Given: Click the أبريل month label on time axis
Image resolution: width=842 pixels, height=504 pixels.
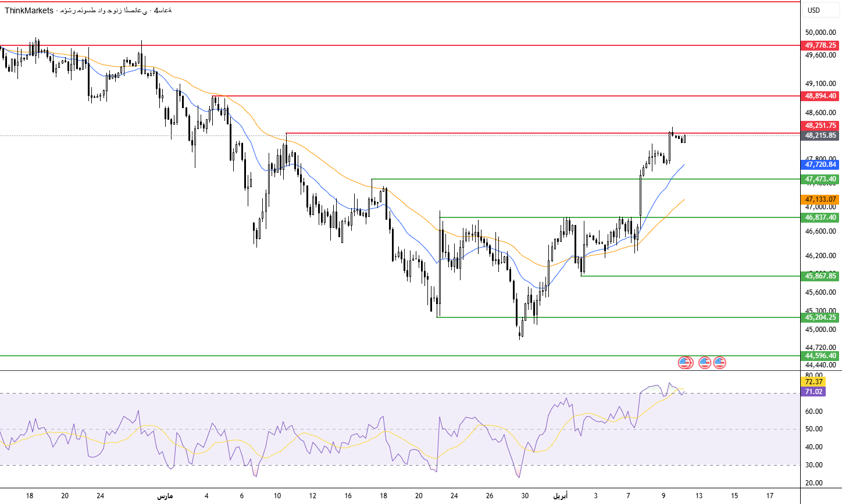Looking at the screenshot, I should [x=561, y=496].
